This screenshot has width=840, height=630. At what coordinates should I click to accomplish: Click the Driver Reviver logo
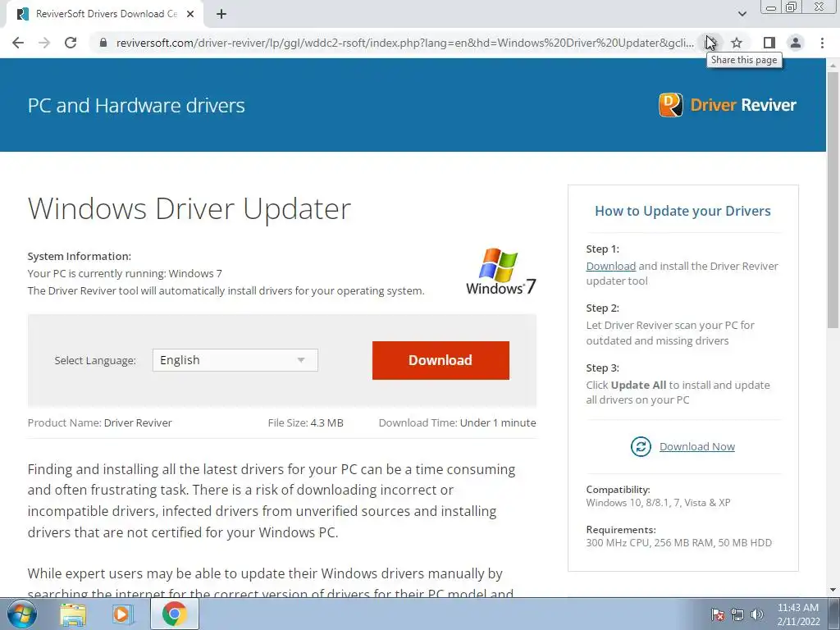click(x=728, y=104)
